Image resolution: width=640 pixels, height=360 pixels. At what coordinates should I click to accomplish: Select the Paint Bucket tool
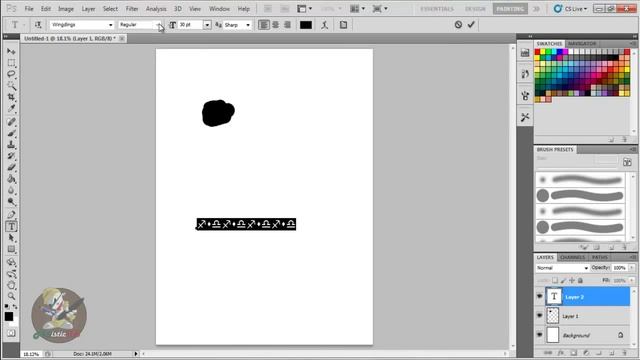11,179
